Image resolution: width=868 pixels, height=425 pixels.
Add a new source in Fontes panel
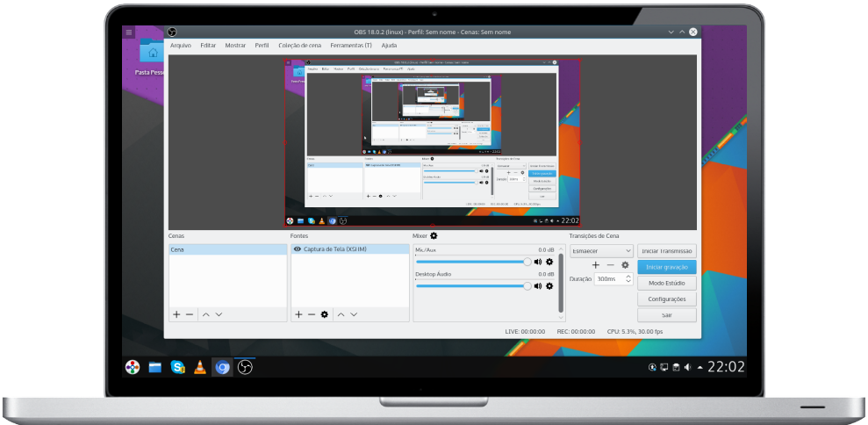(299, 314)
